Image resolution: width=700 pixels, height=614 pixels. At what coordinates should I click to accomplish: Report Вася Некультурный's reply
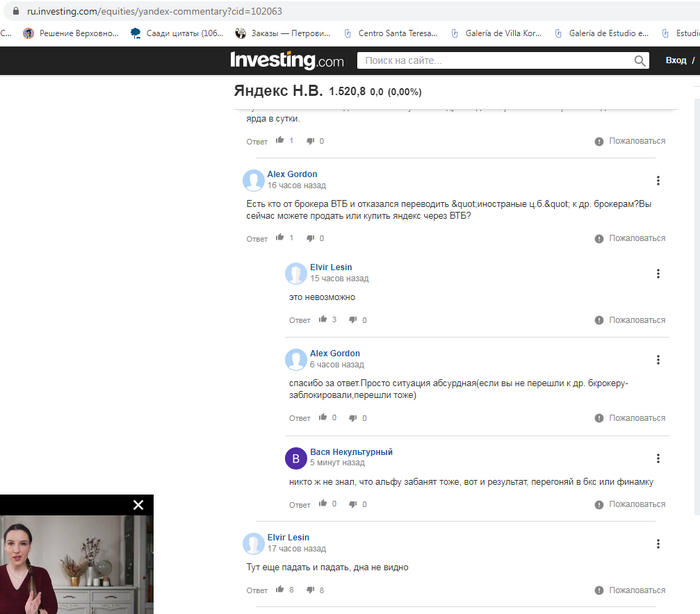coord(630,504)
